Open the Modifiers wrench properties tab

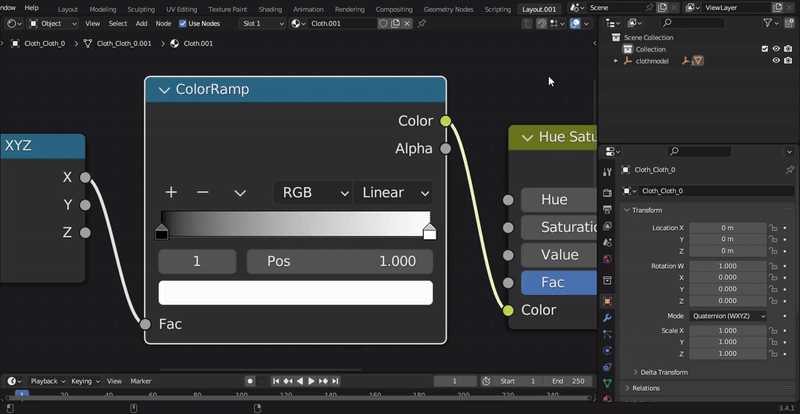607,317
